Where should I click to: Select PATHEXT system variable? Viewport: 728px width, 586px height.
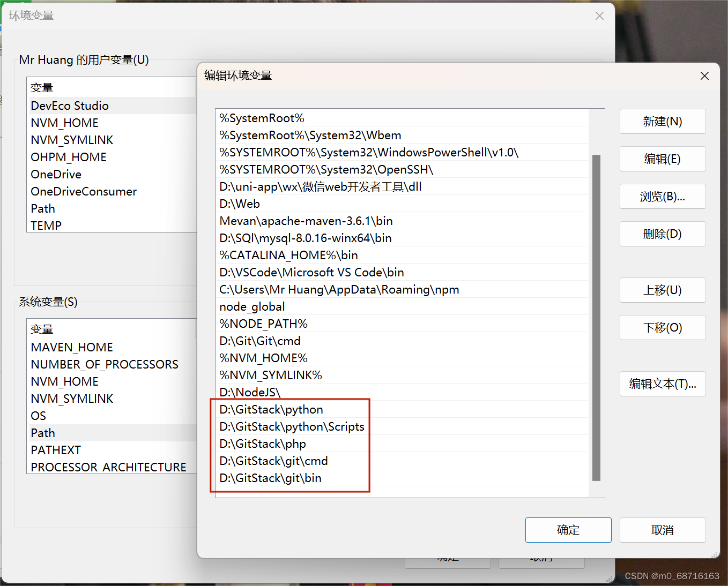[112, 450]
